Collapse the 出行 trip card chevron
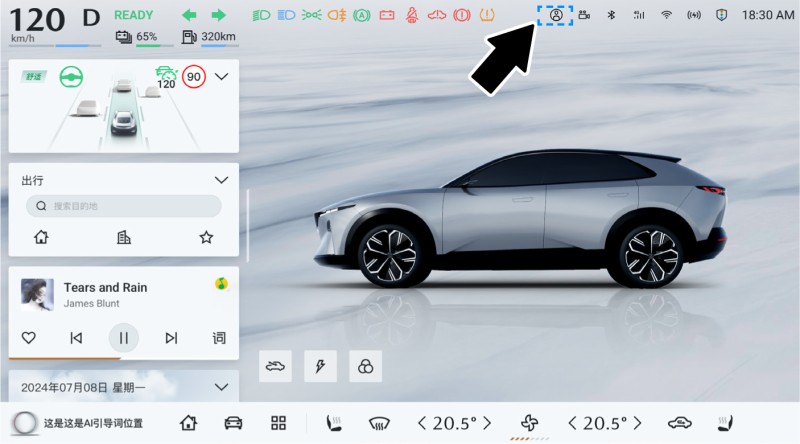 pyautogui.click(x=221, y=180)
